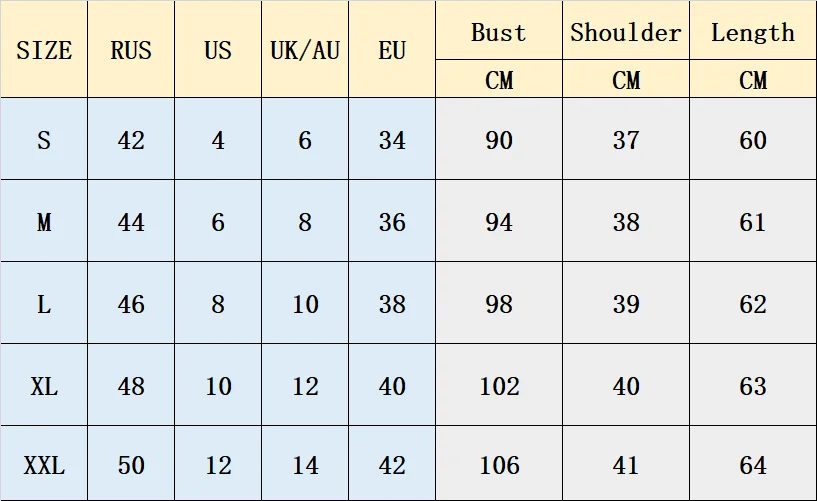Click bust value 90 for size S

tap(499, 140)
